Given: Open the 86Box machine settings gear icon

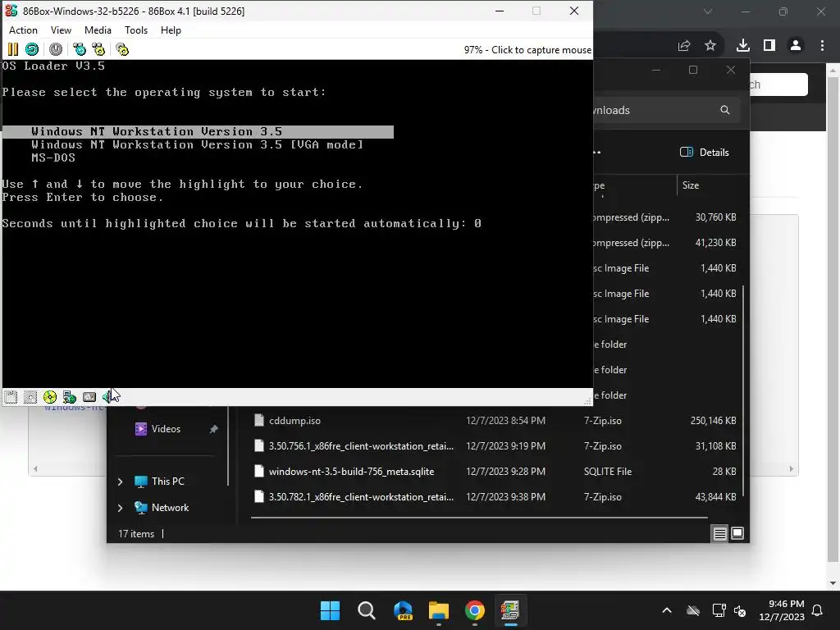Looking at the screenshot, I should (122, 49).
